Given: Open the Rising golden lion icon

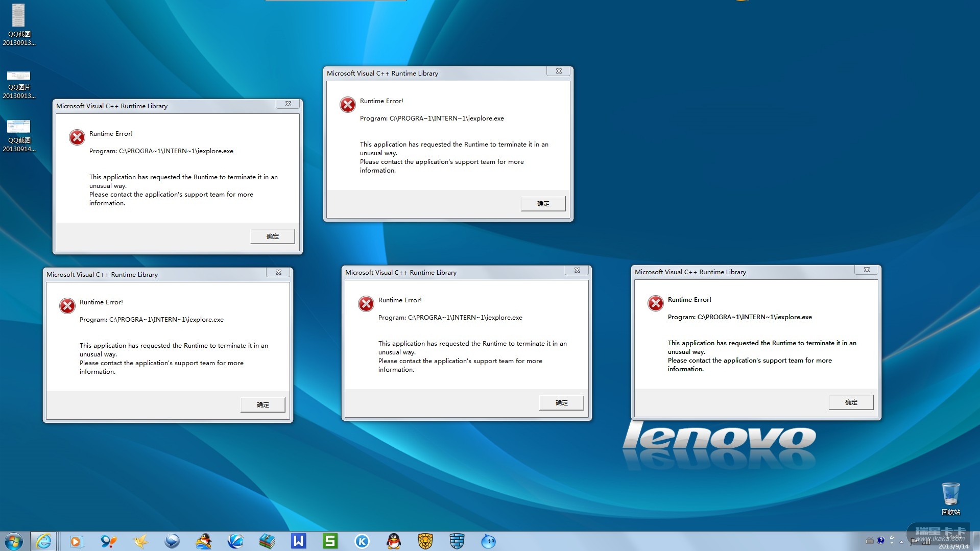Looking at the screenshot, I should pyautogui.click(x=425, y=541).
